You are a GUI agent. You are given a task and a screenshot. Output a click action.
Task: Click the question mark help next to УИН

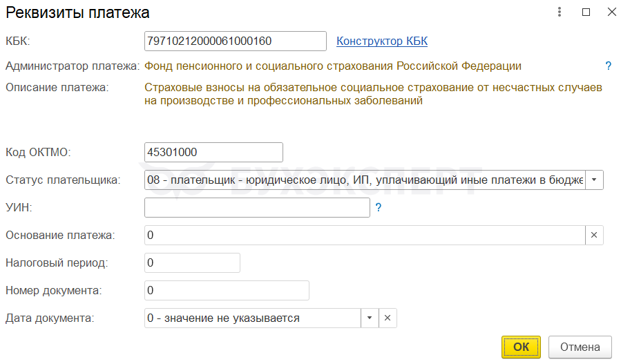(x=379, y=207)
